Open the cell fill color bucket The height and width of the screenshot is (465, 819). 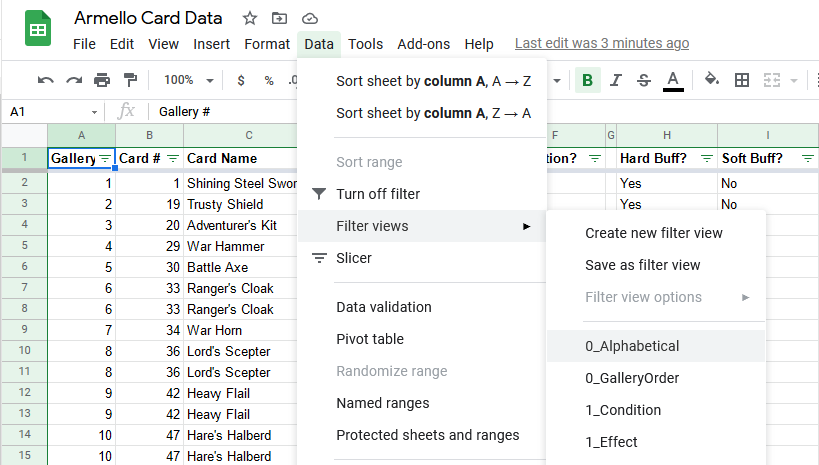711,80
